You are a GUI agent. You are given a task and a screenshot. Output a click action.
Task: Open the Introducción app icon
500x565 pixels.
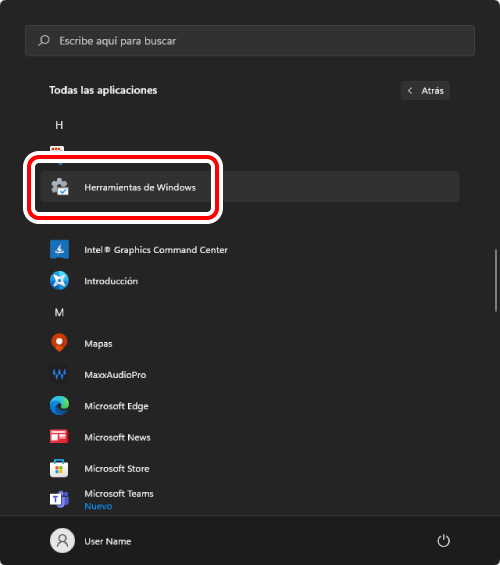coord(59,281)
